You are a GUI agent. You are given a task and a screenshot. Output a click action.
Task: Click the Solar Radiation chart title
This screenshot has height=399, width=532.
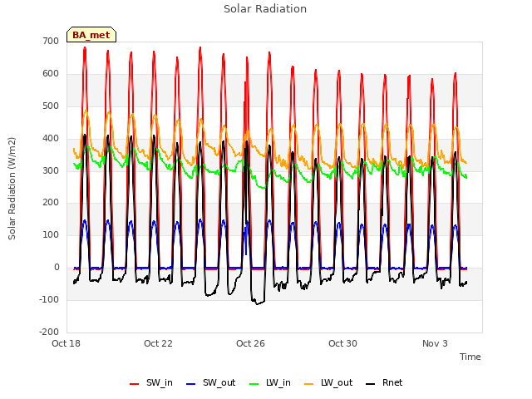coord(265,9)
